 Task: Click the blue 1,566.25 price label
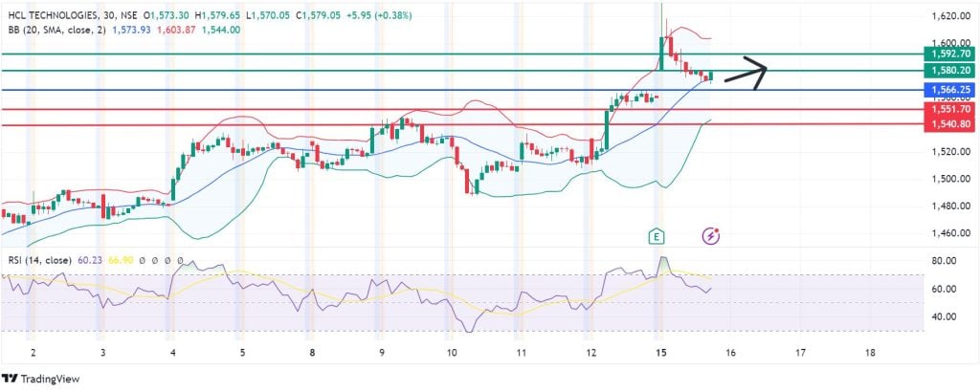click(x=949, y=90)
